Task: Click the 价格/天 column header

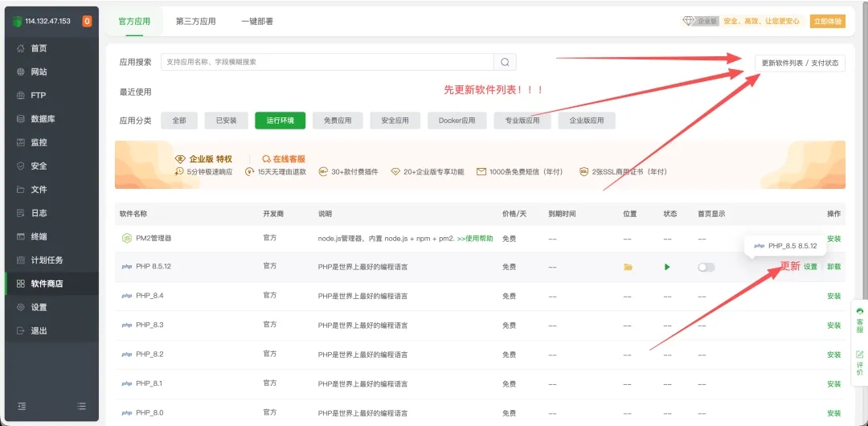Action: [514, 214]
